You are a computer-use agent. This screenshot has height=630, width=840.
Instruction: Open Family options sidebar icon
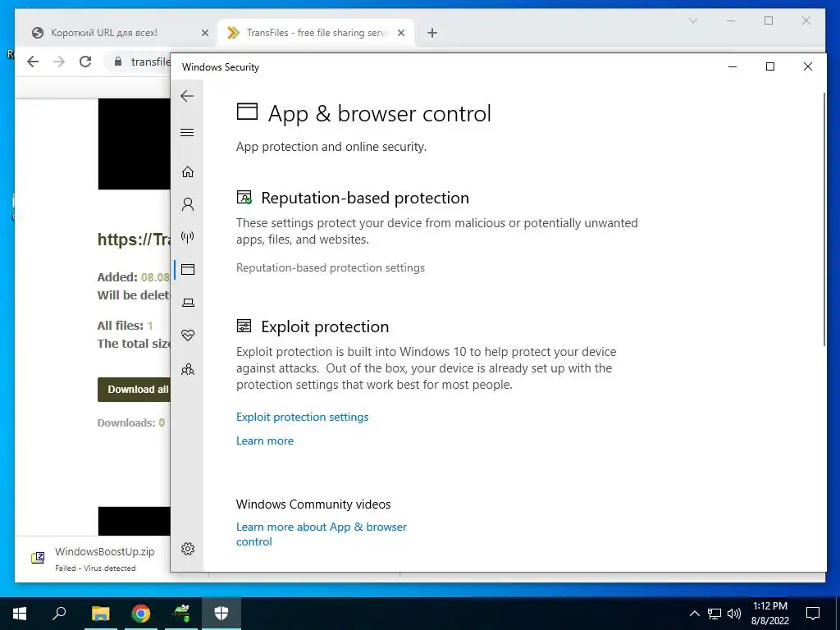(188, 370)
